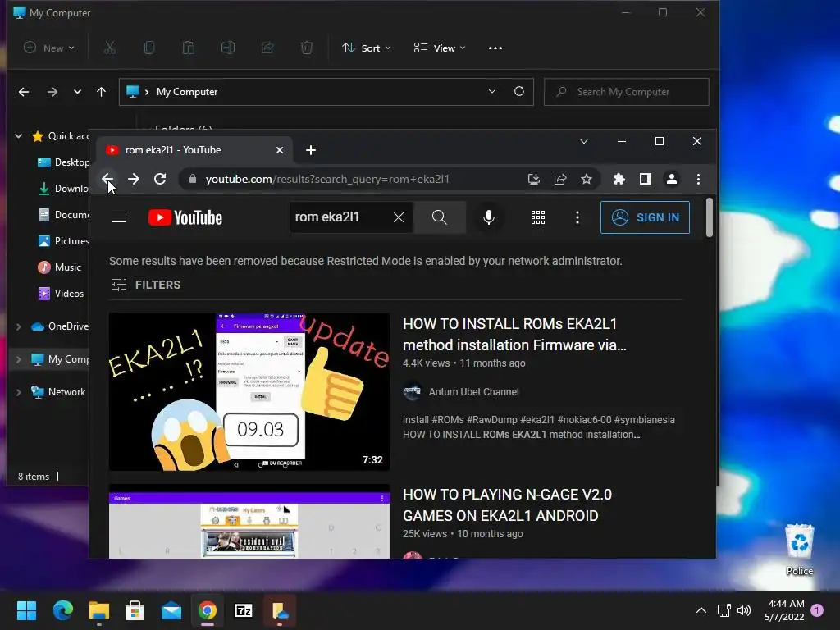Open HOW TO INSTALL ROMs EKA2L1 title
This screenshot has width=840, height=630.
coord(514,335)
